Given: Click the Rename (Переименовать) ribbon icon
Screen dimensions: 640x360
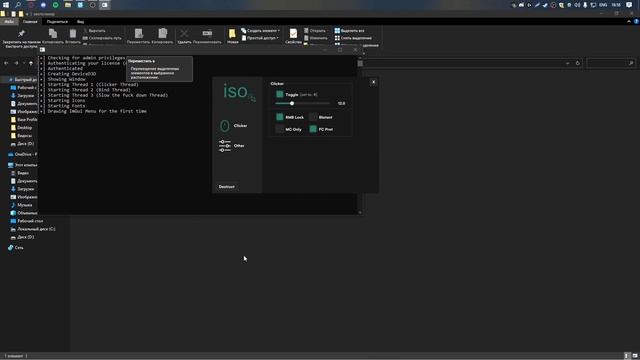Looking at the screenshot, I should pos(207,33).
